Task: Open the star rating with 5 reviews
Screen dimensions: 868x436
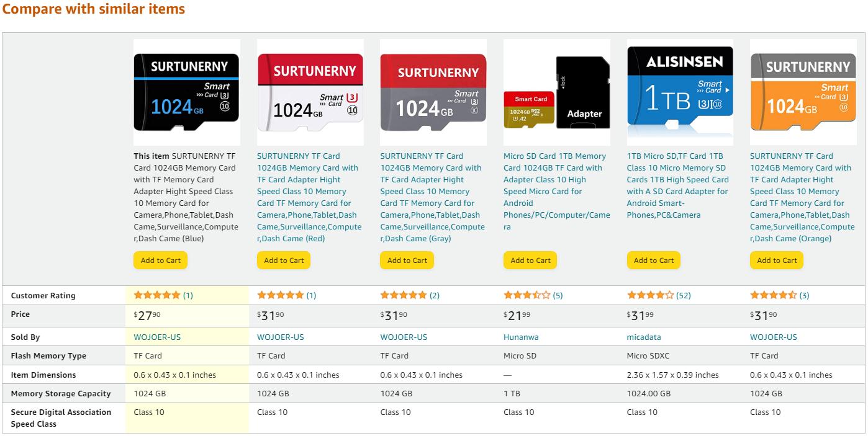Action: click(x=527, y=295)
